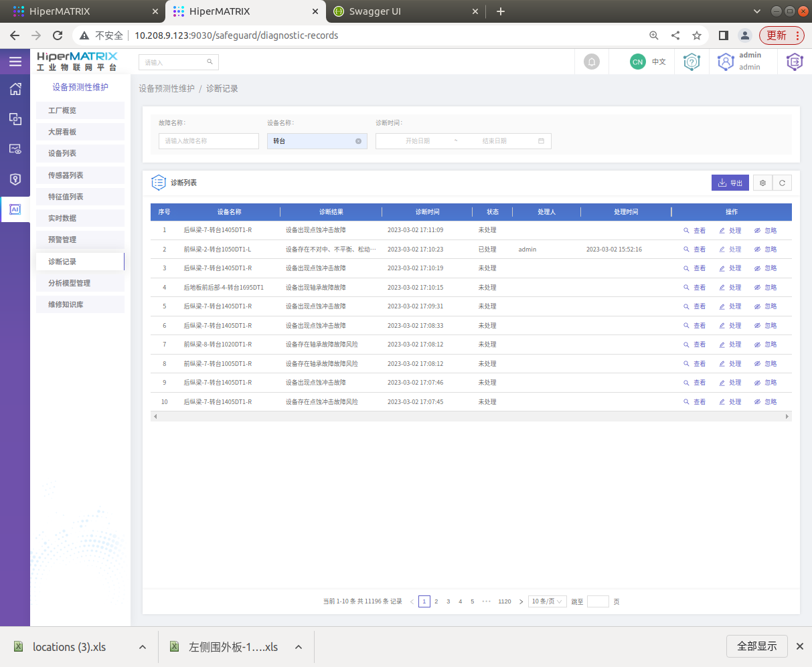Screen dimensions: 812x667
Task: Toggle the hamburger menu icon
Action: click(15, 62)
